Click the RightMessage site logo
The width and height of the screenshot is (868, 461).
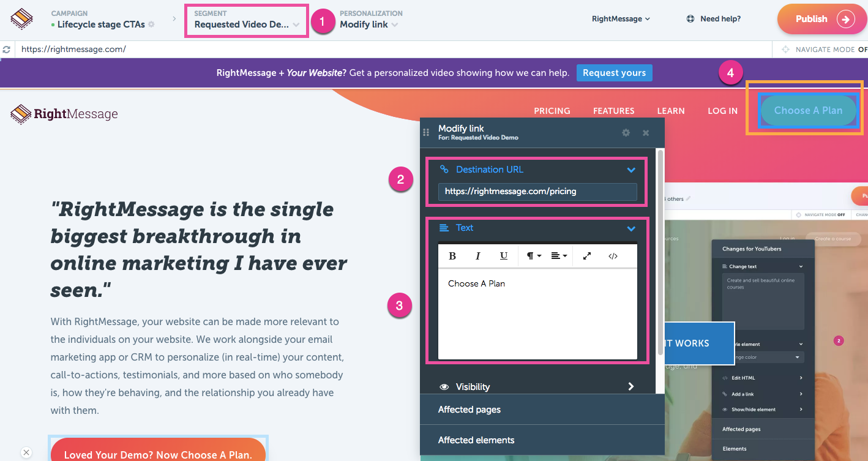point(64,114)
